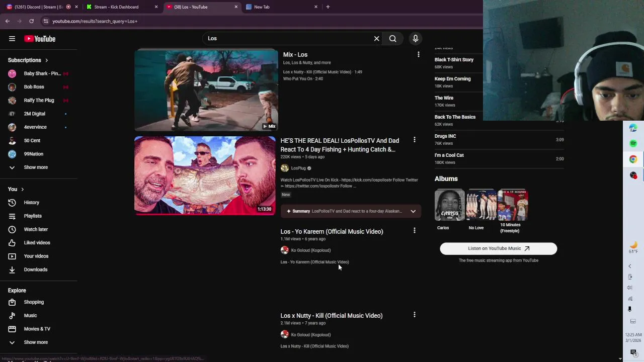Open the notifications center icon
The image size is (644, 362).
point(633,352)
